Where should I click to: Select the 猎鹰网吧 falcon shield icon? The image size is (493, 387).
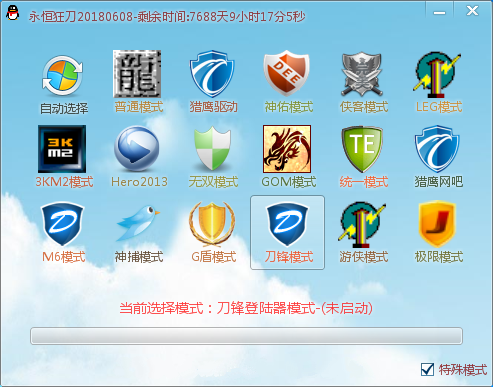coord(437,149)
